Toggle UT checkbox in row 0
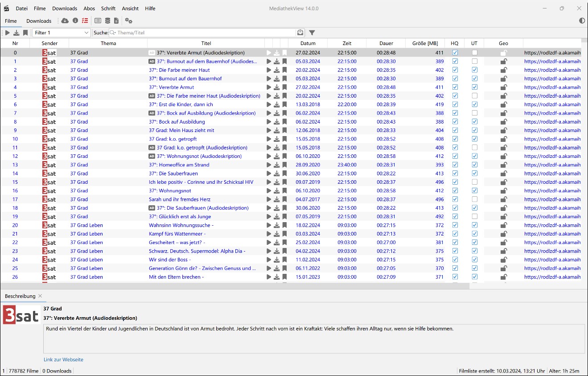The image size is (588, 376). pyautogui.click(x=475, y=53)
